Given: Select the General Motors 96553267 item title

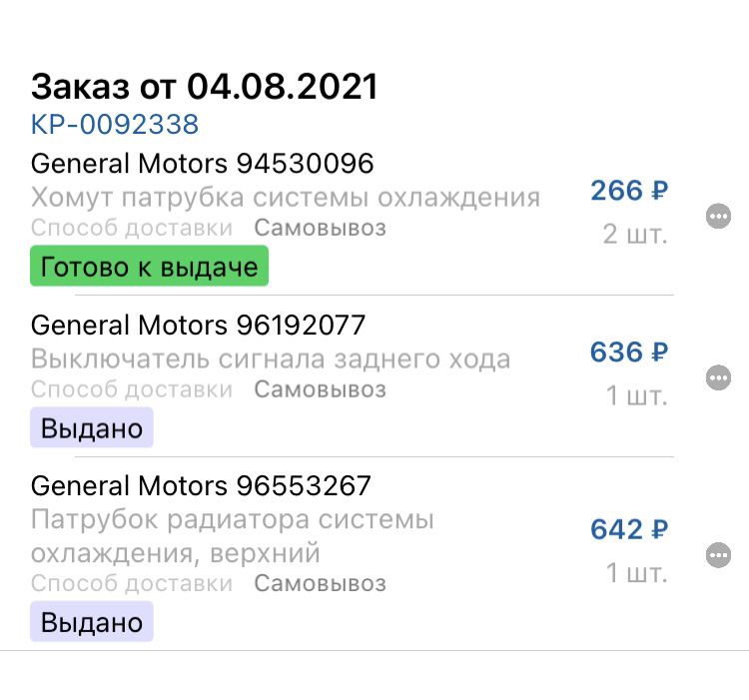Looking at the screenshot, I should point(202,486).
